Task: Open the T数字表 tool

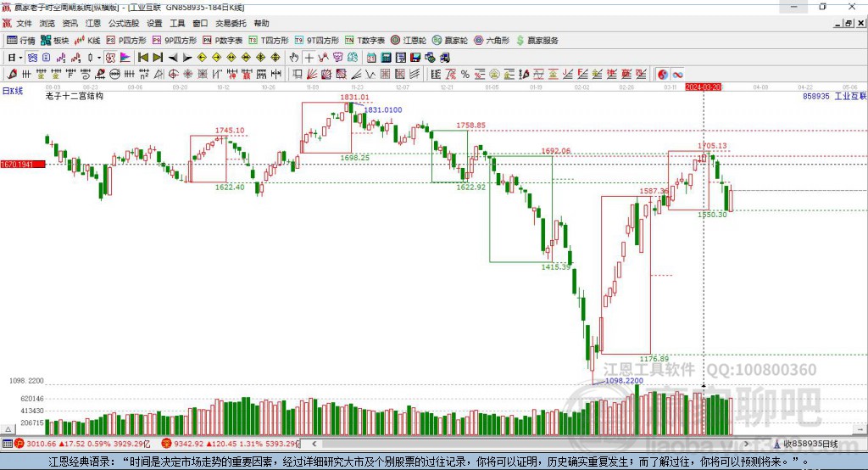Action: (x=364, y=41)
